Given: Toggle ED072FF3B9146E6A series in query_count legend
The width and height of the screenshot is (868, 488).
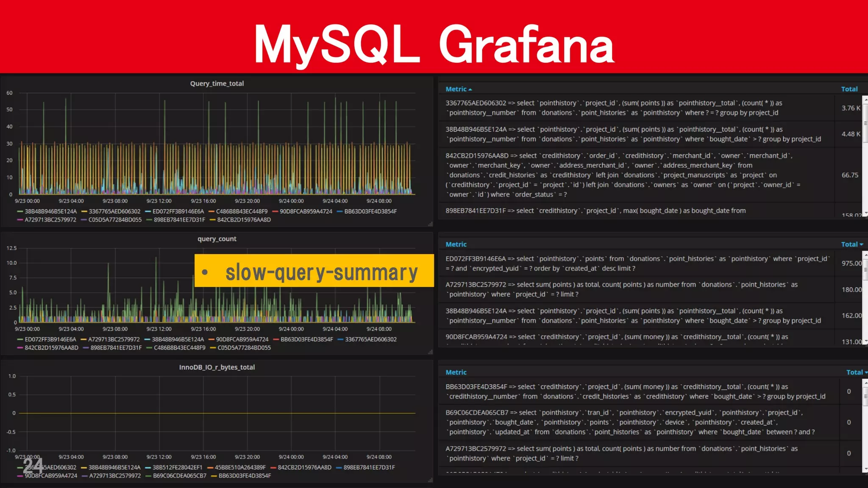Looking at the screenshot, I should pyautogui.click(x=50, y=339).
